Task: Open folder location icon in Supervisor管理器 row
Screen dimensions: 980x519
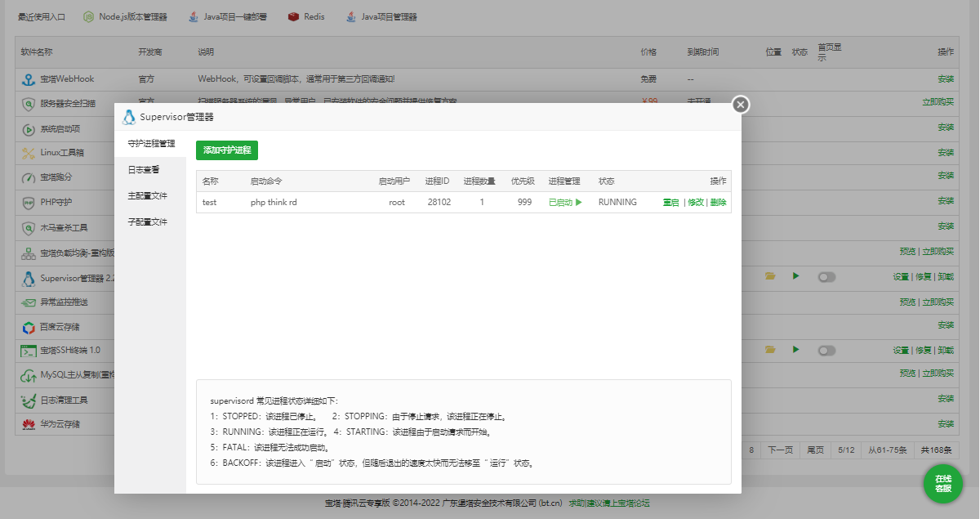Action: (x=770, y=276)
